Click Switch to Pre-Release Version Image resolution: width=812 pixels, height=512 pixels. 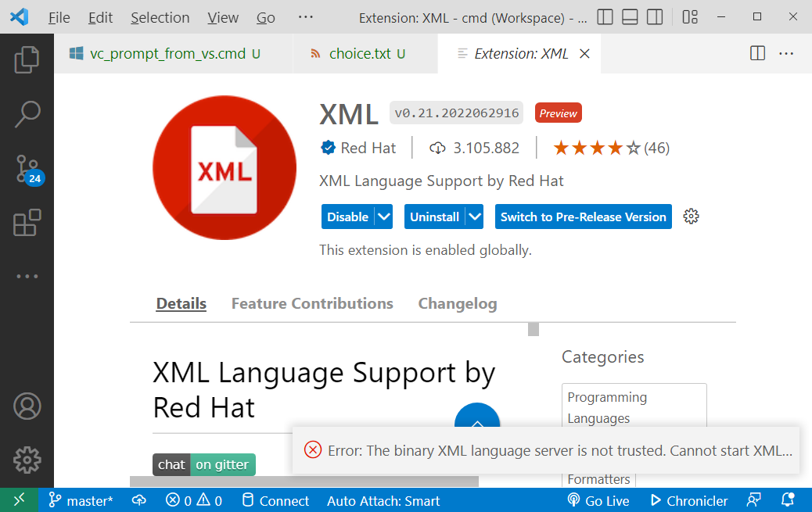point(583,217)
